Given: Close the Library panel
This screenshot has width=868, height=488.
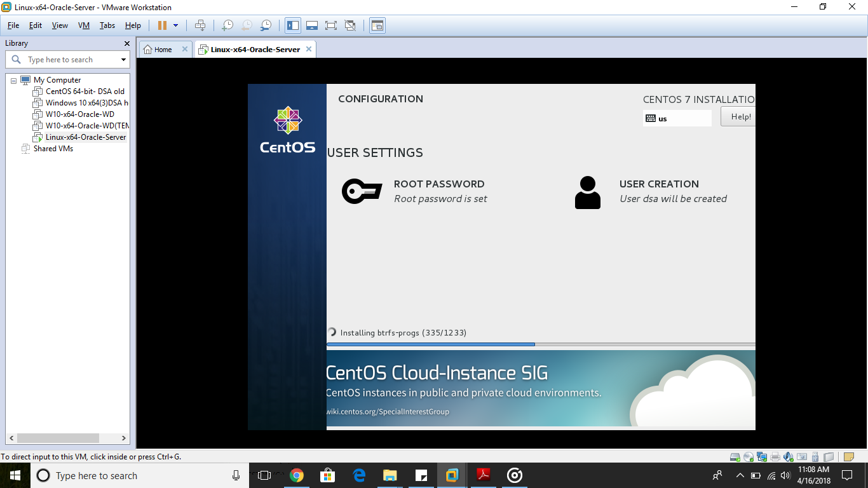Looking at the screenshot, I should [126, 43].
